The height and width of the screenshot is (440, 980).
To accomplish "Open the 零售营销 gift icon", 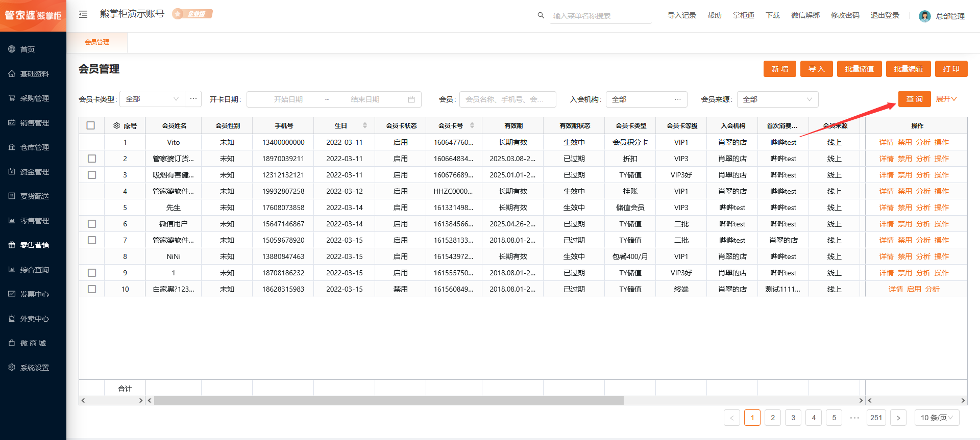I will 12,245.
